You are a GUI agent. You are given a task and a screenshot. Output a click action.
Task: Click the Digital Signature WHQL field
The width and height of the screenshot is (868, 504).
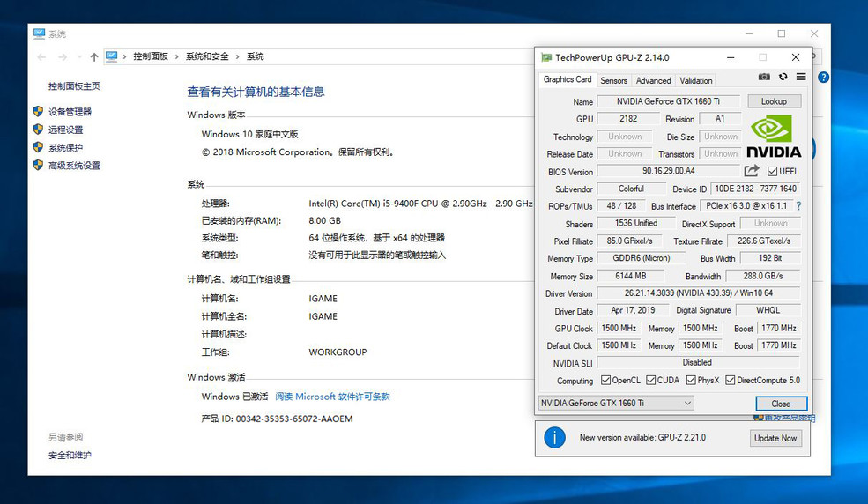pyautogui.click(x=768, y=310)
